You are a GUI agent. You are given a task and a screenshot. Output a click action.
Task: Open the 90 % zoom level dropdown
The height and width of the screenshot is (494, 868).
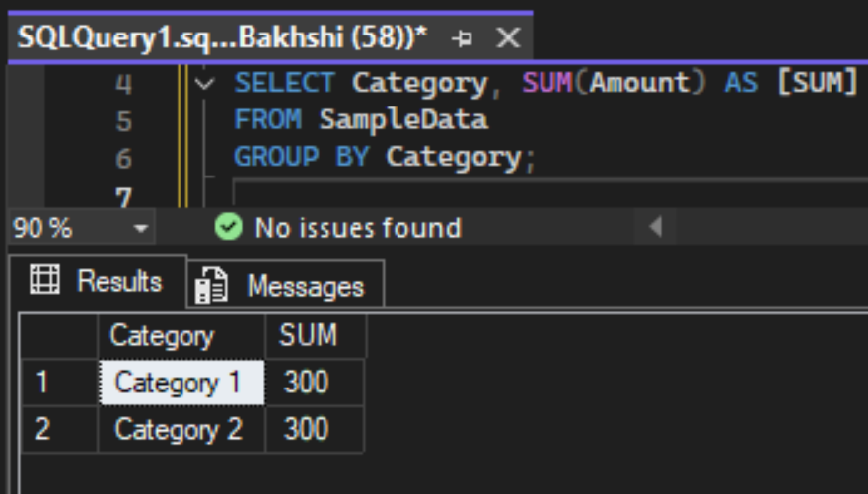(140, 228)
